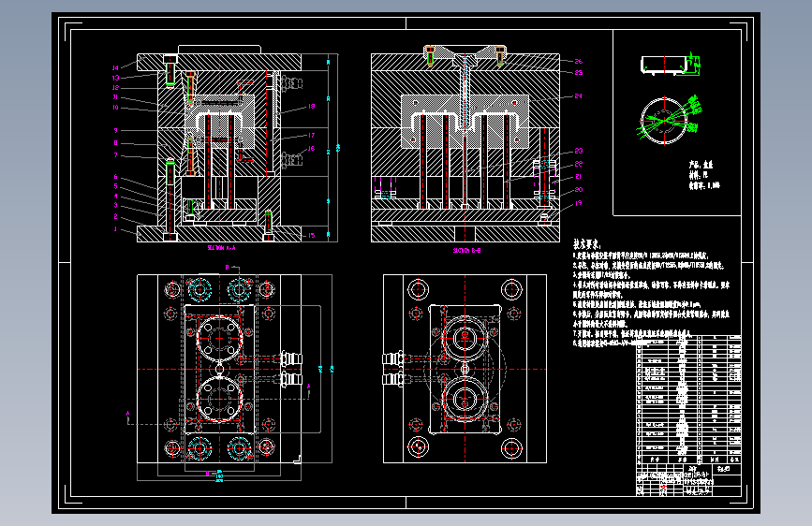The width and height of the screenshot is (812, 526).
Task: Select the part number 17 label
Action: pos(311,135)
